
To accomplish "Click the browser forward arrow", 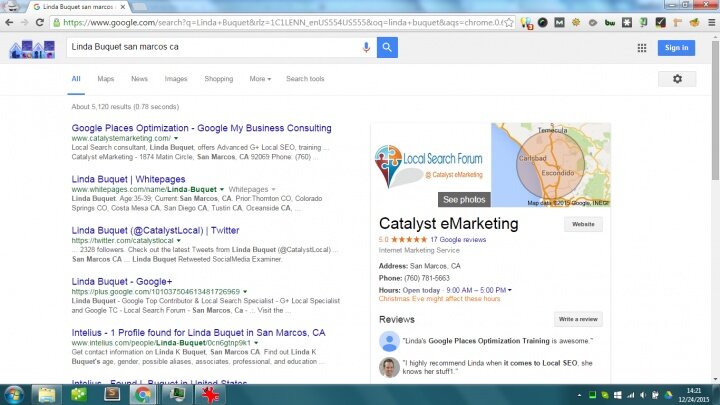I will (24, 22).
